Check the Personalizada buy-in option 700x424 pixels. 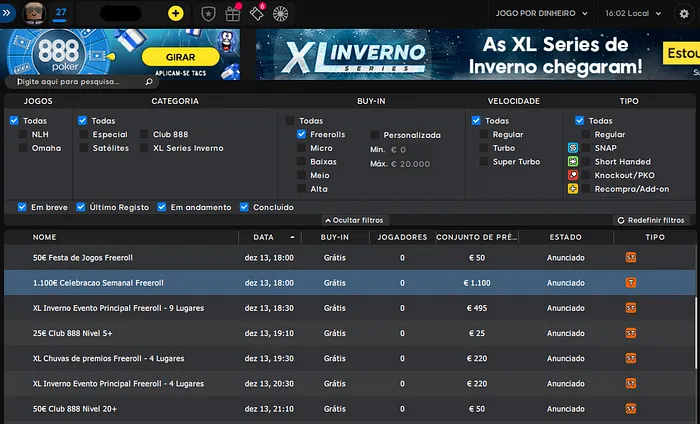(375, 135)
